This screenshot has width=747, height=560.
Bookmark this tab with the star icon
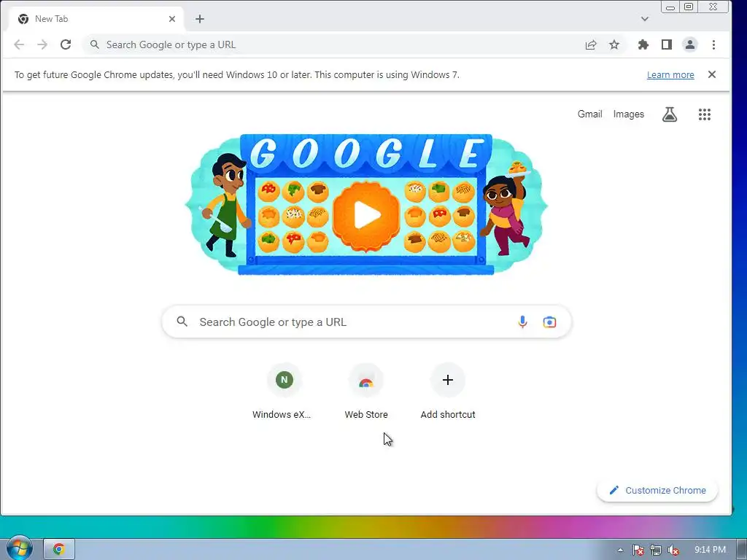click(x=614, y=44)
